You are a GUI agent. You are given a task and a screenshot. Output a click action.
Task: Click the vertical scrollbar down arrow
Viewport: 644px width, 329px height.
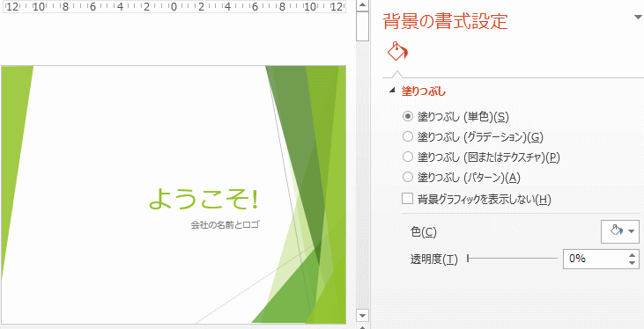pos(362,316)
